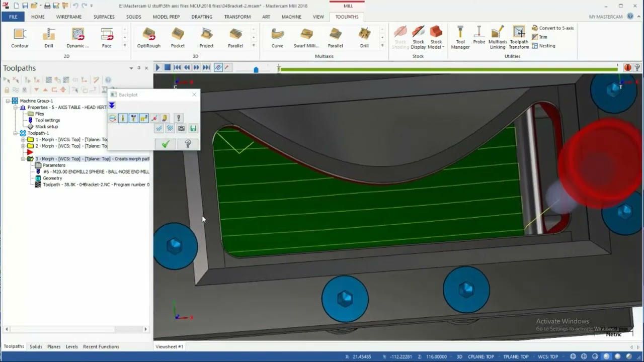Open the Probe utility

[479, 36]
